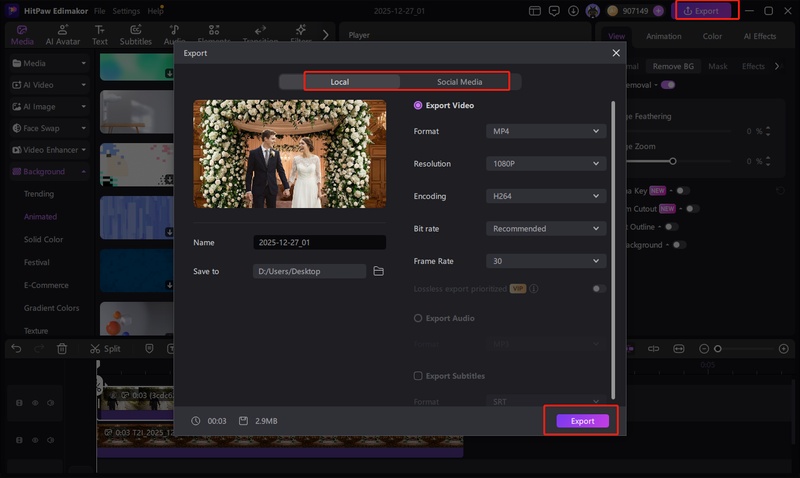Click the download center icon in title bar
The image size is (800, 478).
(x=571, y=11)
